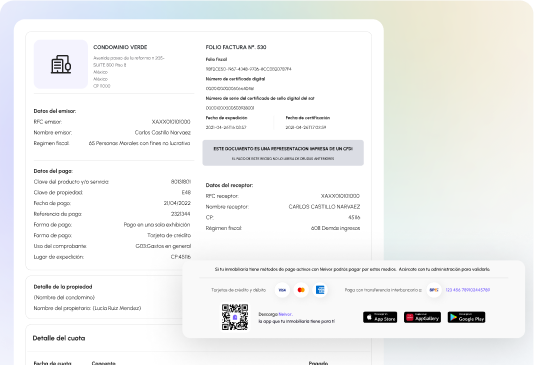Click the Condominio Verde building logo
534x365 pixels.
tap(61, 64)
